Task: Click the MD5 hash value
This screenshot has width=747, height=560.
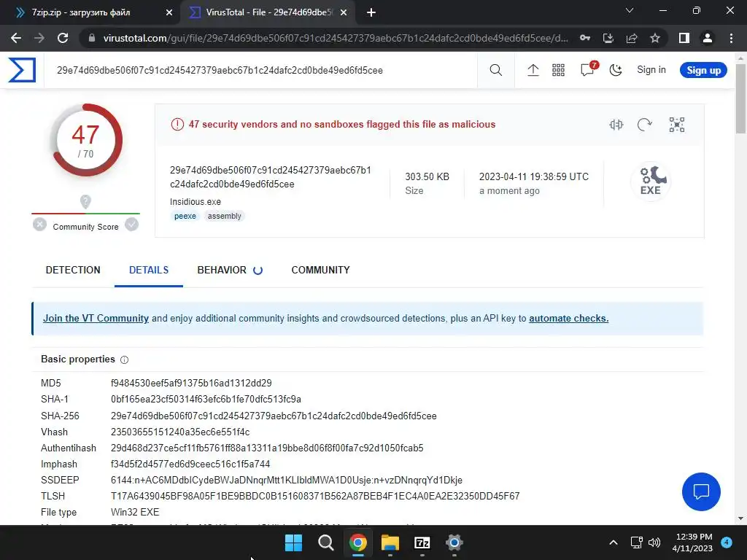Action: tap(191, 383)
